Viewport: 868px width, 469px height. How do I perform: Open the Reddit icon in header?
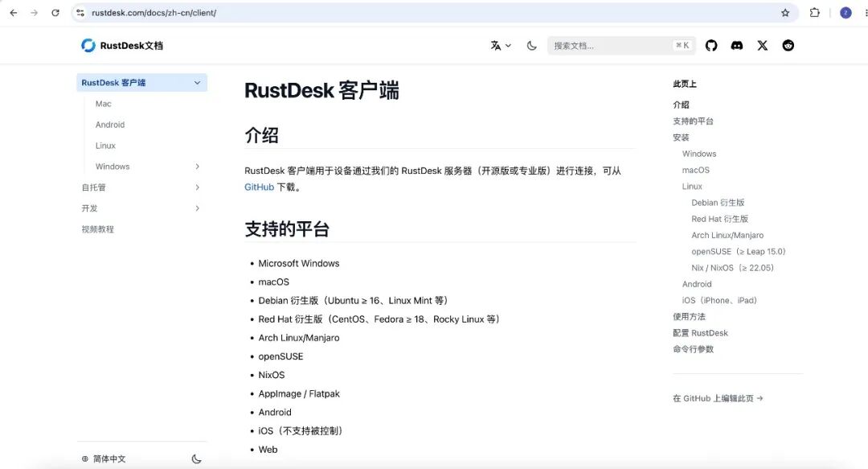788,46
